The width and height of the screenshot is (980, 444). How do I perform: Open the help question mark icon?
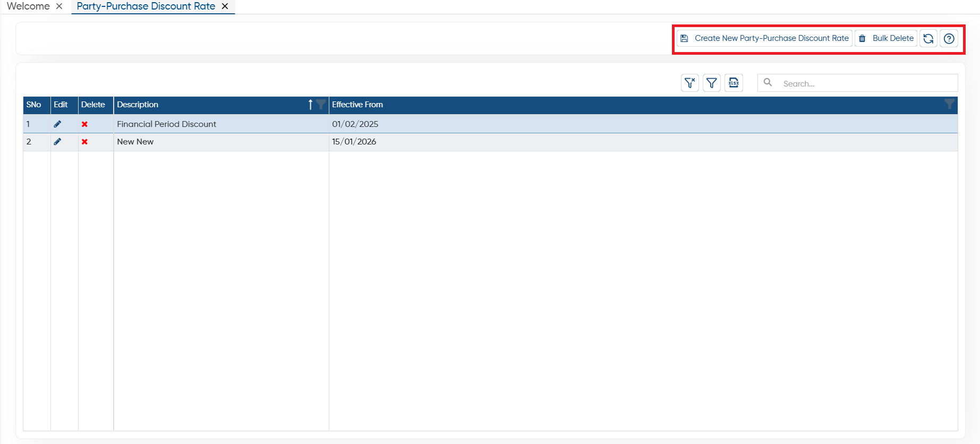point(949,38)
